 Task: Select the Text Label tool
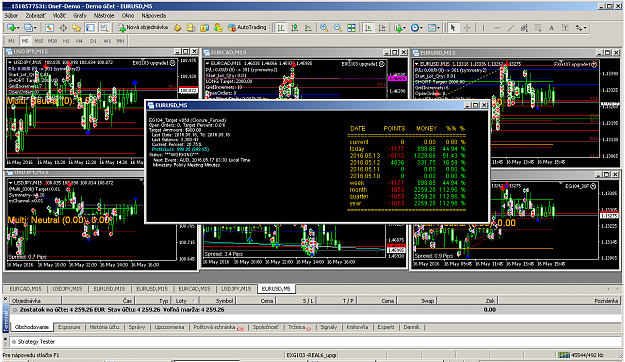coord(565,28)
